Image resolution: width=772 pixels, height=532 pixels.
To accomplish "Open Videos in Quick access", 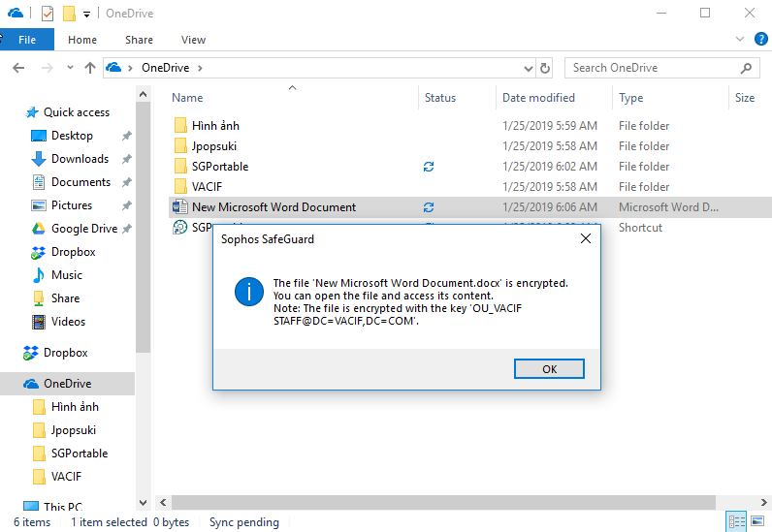I will click(68, 322).
